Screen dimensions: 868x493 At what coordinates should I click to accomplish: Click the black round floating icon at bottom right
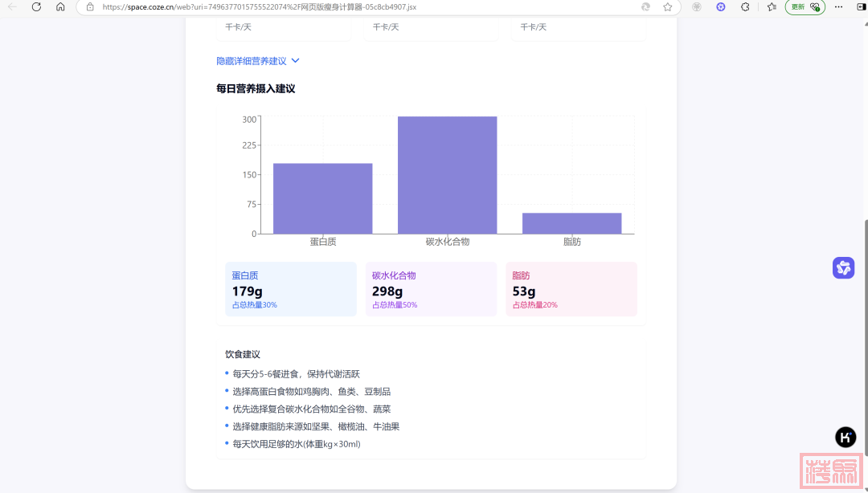pos(845,437)
